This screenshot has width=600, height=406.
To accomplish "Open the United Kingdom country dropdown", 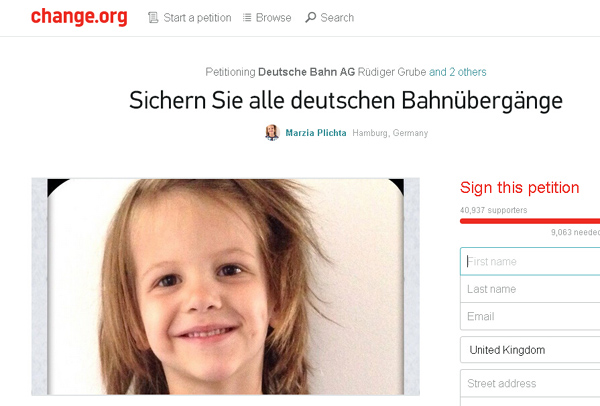I will pos(530,350).
